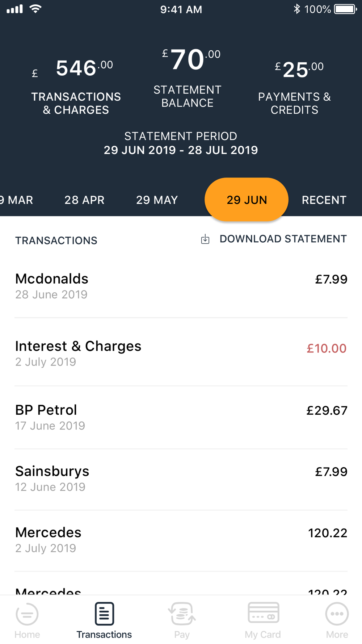This screenshot has width=362, height=644.
Task: Tap the Bluetooth status icon
Action: pyautogui.click(x=297, y=9)
